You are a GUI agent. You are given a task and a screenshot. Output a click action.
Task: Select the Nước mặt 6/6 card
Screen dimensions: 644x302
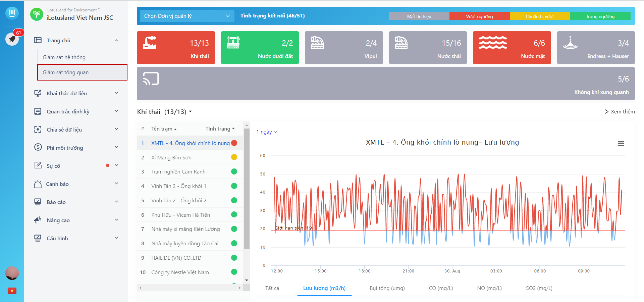pyautogui.click(x=512, y=48)
